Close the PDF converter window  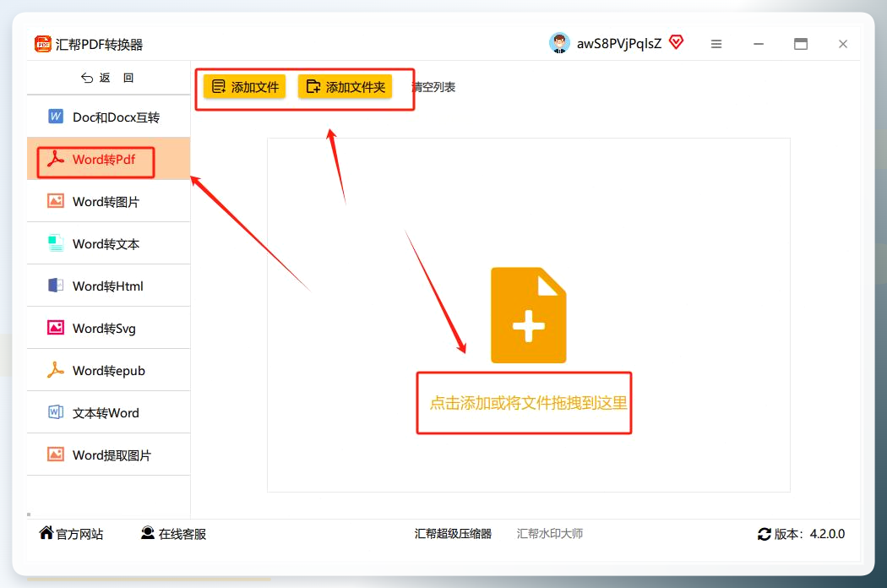click(x=843, y=44)
